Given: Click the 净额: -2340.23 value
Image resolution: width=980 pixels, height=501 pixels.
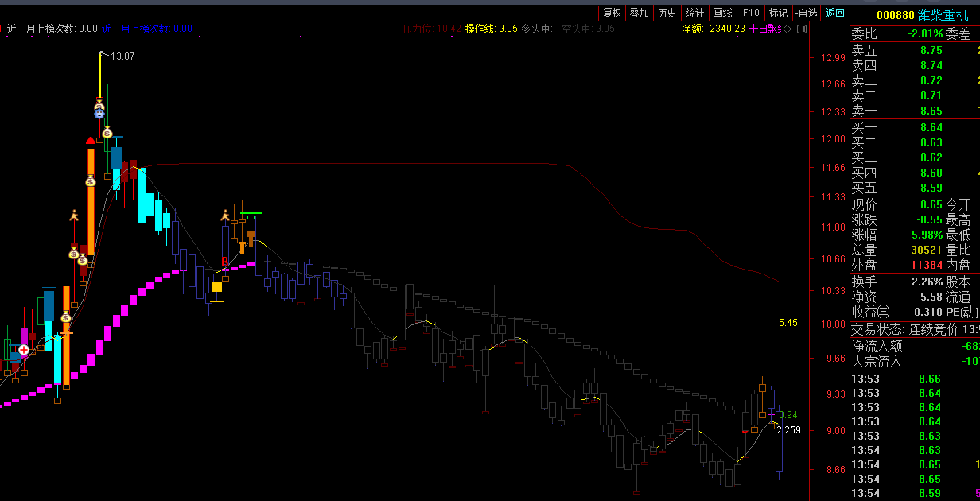Looking at the screenshot, I should point(714,29).
